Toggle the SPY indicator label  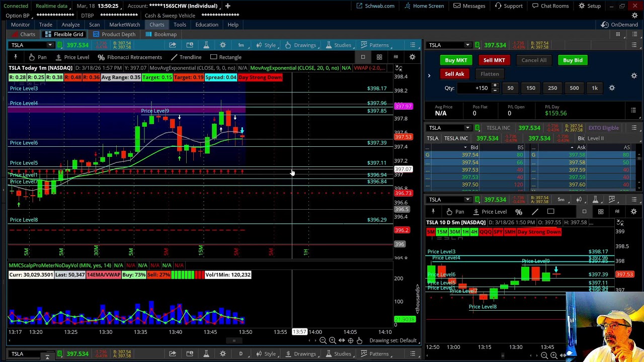click(498, 232)
